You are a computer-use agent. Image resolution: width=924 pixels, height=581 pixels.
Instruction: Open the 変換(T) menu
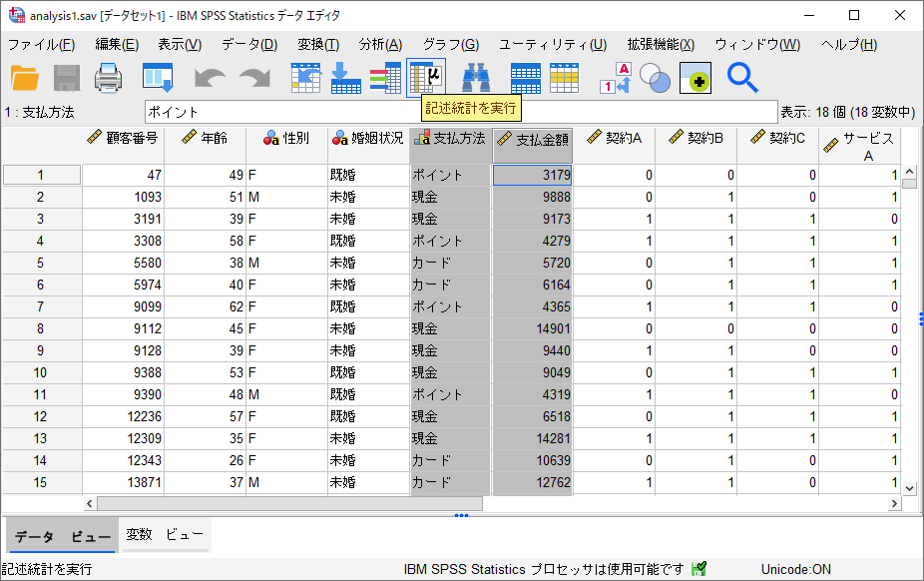[318, 45]
